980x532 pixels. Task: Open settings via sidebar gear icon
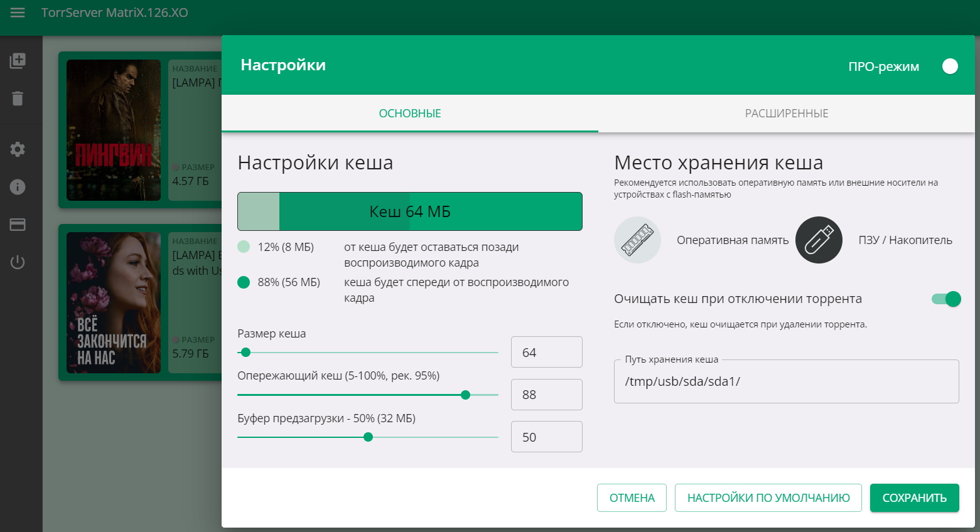pyautogui.click(x=18, y=149)
